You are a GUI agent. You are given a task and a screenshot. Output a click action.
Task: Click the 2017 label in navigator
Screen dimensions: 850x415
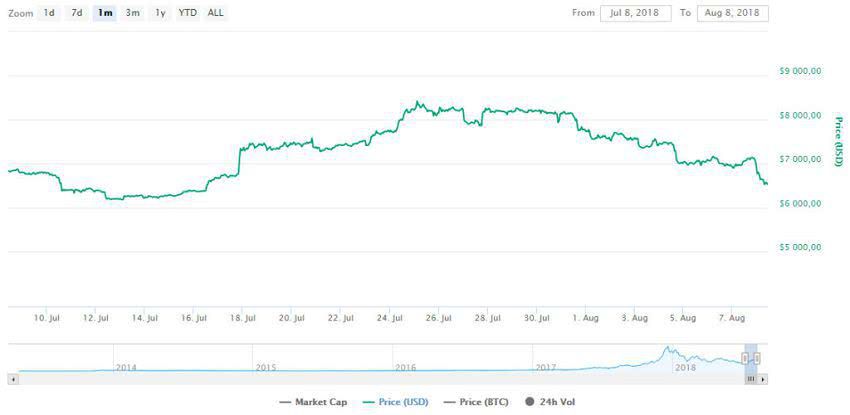(545, 367)
